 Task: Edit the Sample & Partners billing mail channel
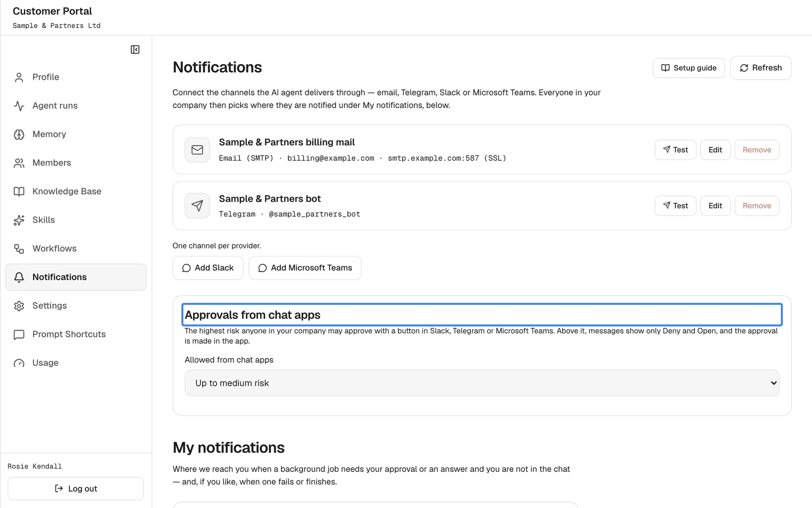pyautogui.click(x=715, y=149)
